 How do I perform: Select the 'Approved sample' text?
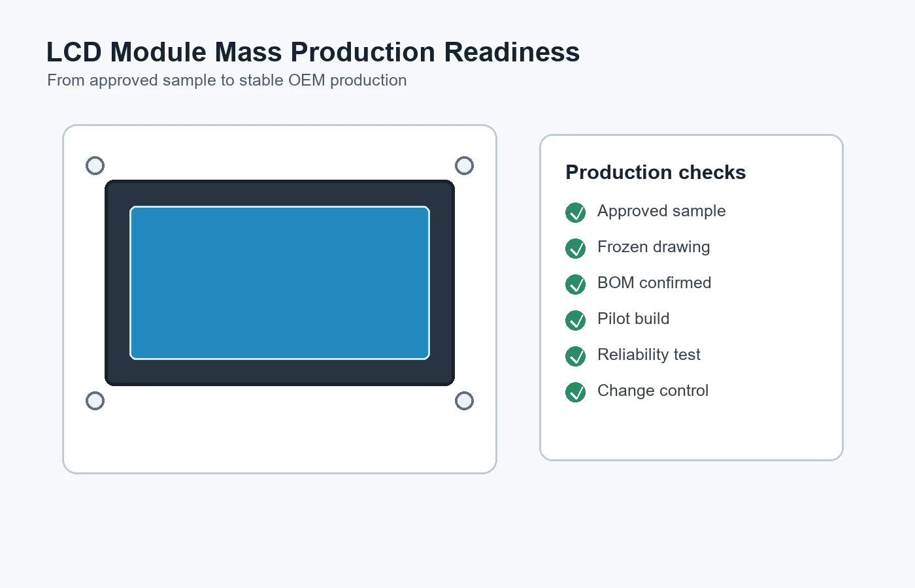pyautogui.click(x=661, y=211)
